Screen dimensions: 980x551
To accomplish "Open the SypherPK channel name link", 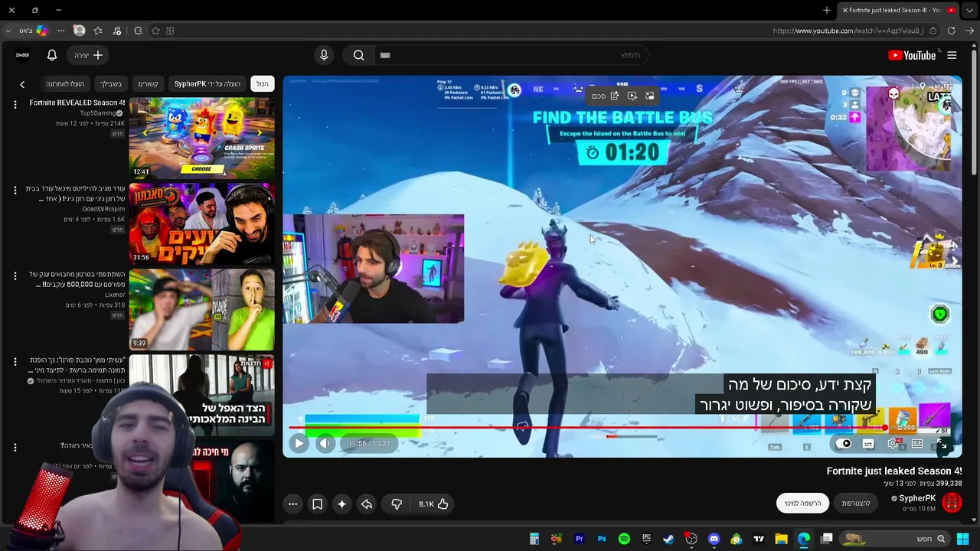I will 917,498.
